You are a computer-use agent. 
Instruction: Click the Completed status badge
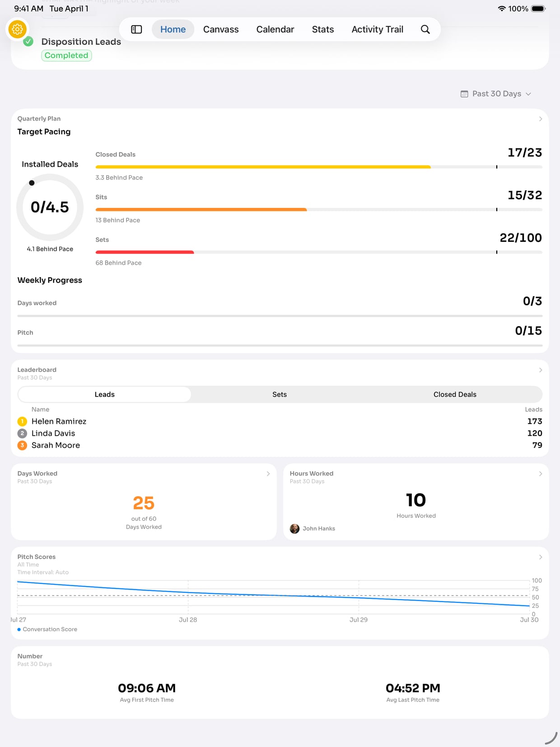66,55
